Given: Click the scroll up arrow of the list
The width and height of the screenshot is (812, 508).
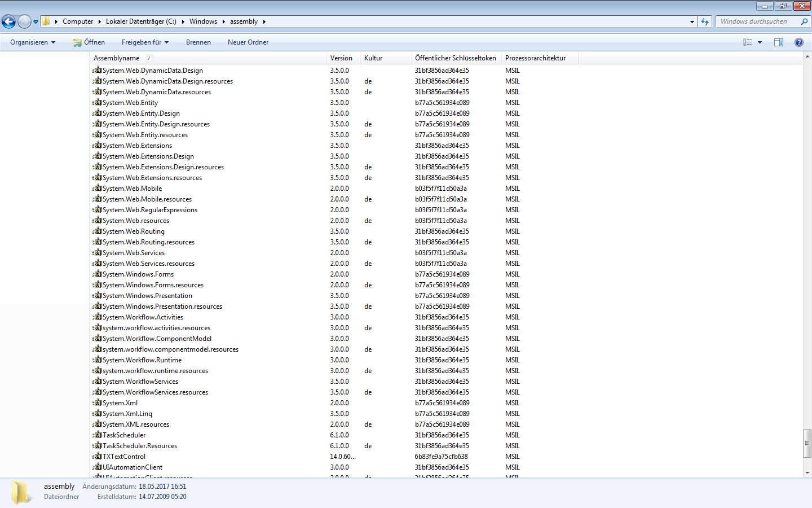Looking at the screenshot, I should tap(807, 57).
